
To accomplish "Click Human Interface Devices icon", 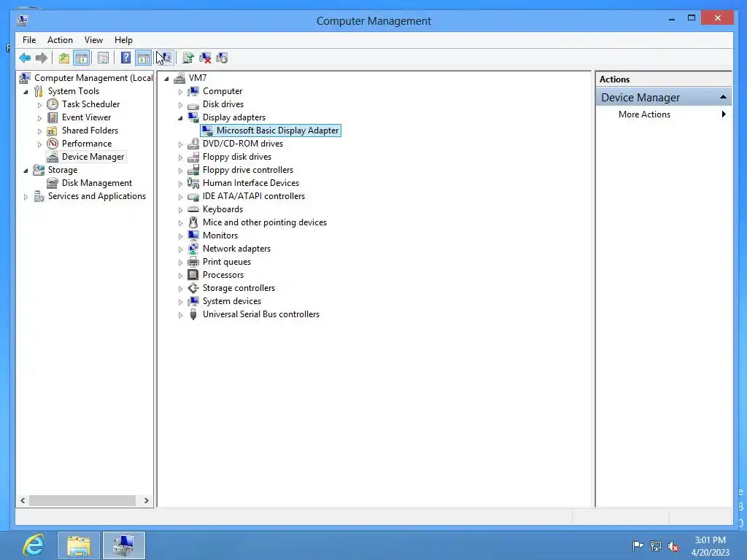I will (193, 183).
